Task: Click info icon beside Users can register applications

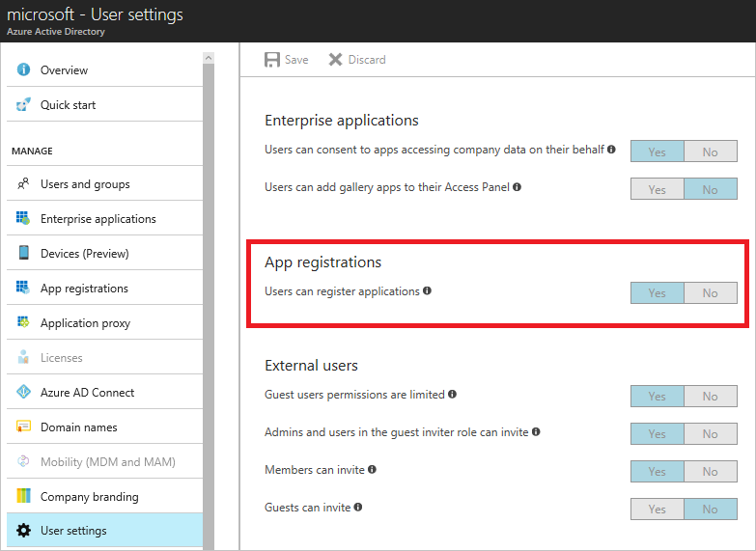Action: (x=427, y=290)
